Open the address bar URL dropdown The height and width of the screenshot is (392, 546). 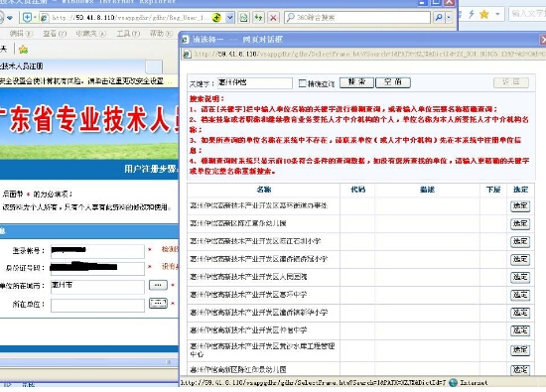click(230, 17)
